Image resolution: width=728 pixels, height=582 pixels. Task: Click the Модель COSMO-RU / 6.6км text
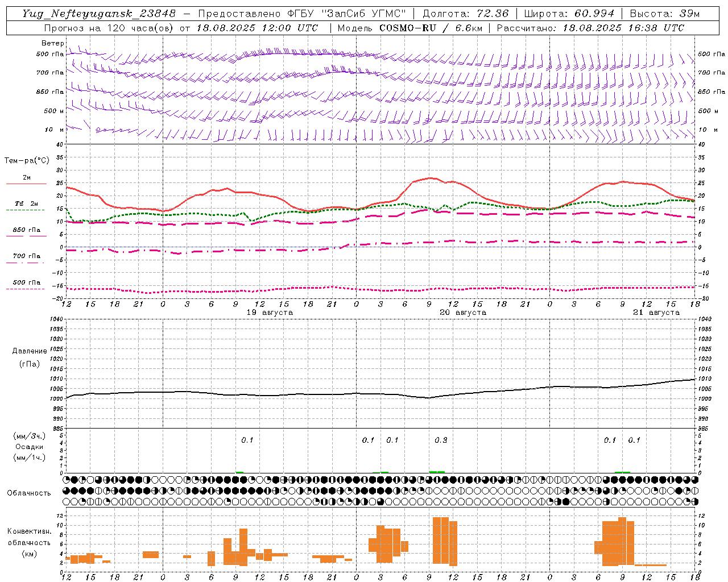[410, 28]
